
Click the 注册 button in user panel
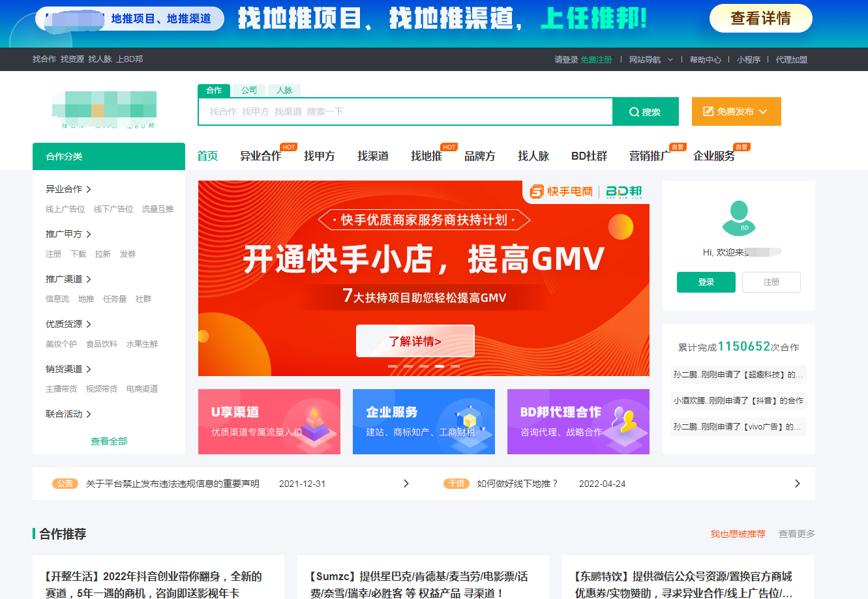pyautogui.click(x=771, y=282)
